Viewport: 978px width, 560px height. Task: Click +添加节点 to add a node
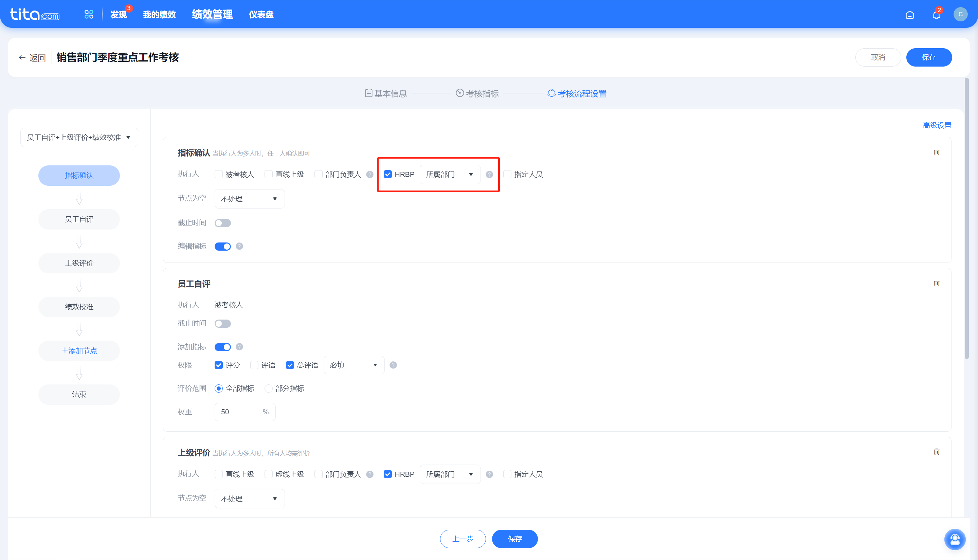(x=79, y=351)
